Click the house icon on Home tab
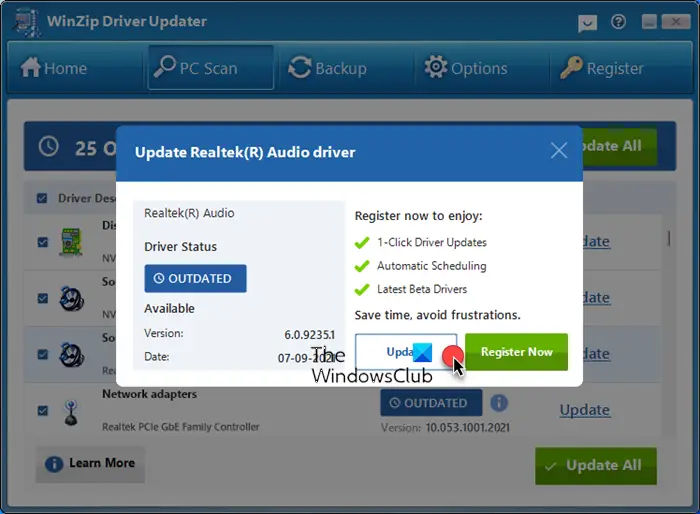 coord(30,67)
